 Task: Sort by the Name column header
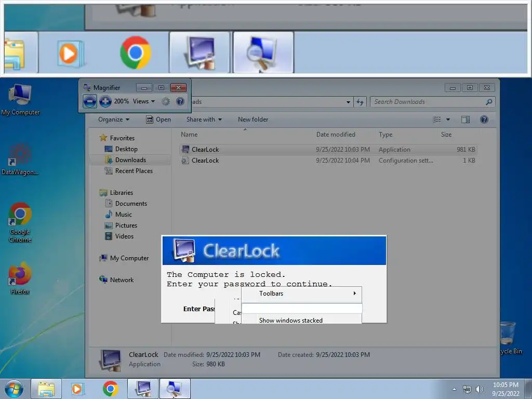tap(189, 135)
